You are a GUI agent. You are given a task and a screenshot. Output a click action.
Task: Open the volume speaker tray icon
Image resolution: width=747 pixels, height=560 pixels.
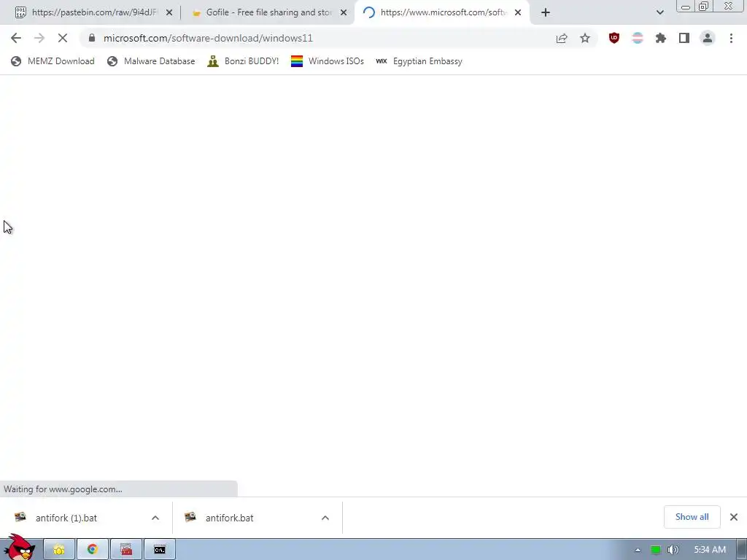(x=673, y=550)
